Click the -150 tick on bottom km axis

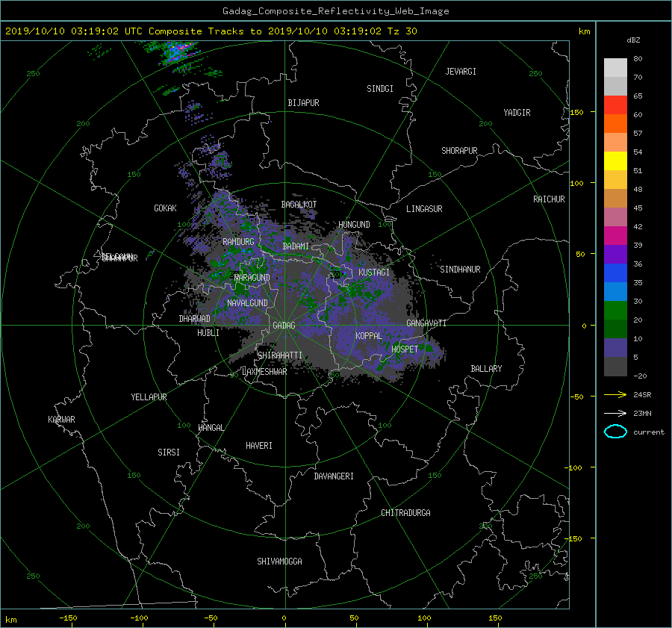(68, 618)
